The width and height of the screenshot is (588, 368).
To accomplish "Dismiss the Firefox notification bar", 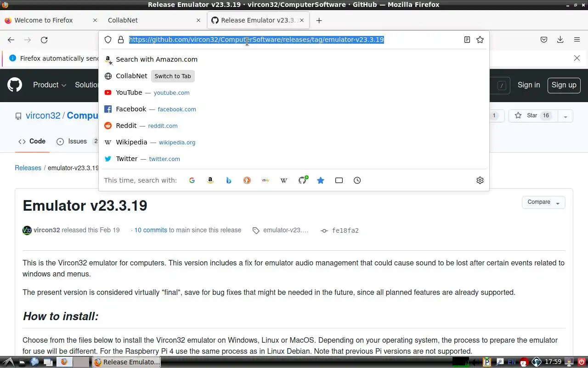I will [577, 58].
